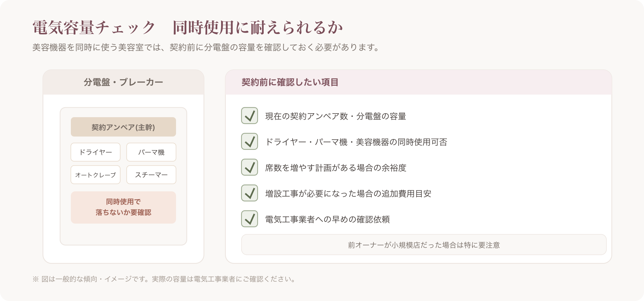The width and height of the screenshot is (644, 301).
Task: Click the 分電盤・ブレーカー panel header
Action: [x=123, y=82]
